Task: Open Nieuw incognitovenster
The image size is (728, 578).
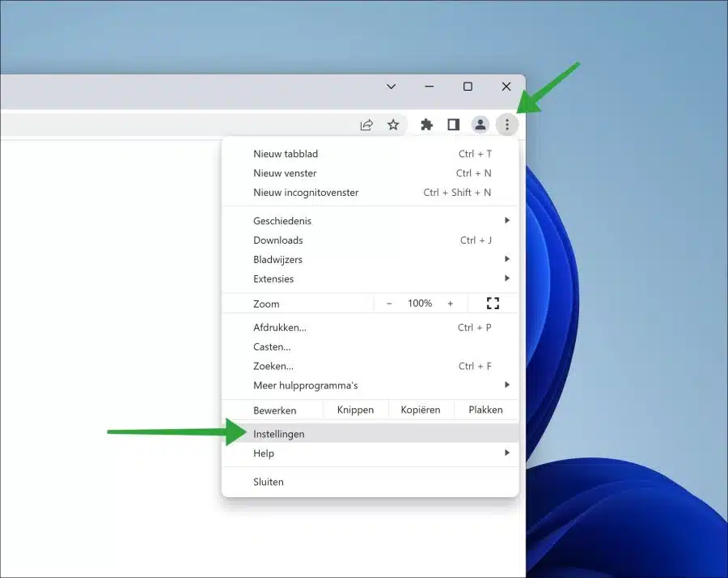Action: [x=370, y=193]
